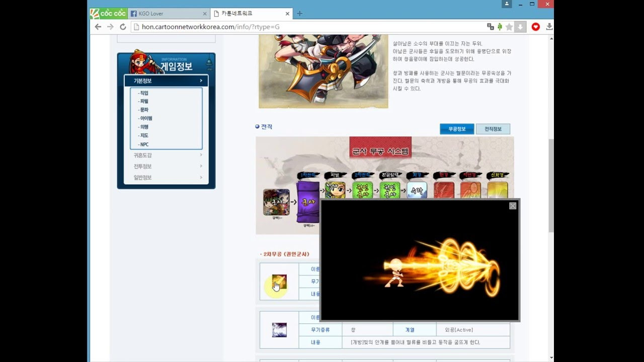Click the 게임정보 sidebar header banner
This screenshot has height=362, width=644.
[x=166, y=63]
